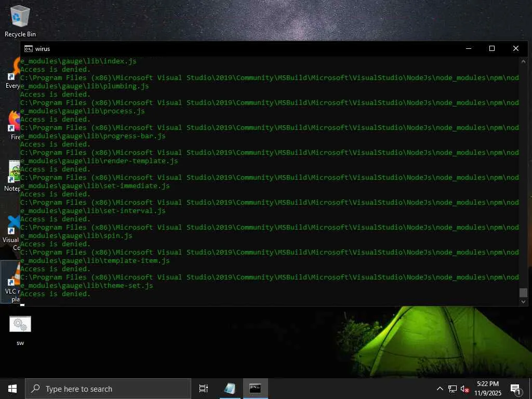Image resolution: width=532 pixels, height=399 pixels.
Task: Open the network status tray icon
Action: pos(453,389)
